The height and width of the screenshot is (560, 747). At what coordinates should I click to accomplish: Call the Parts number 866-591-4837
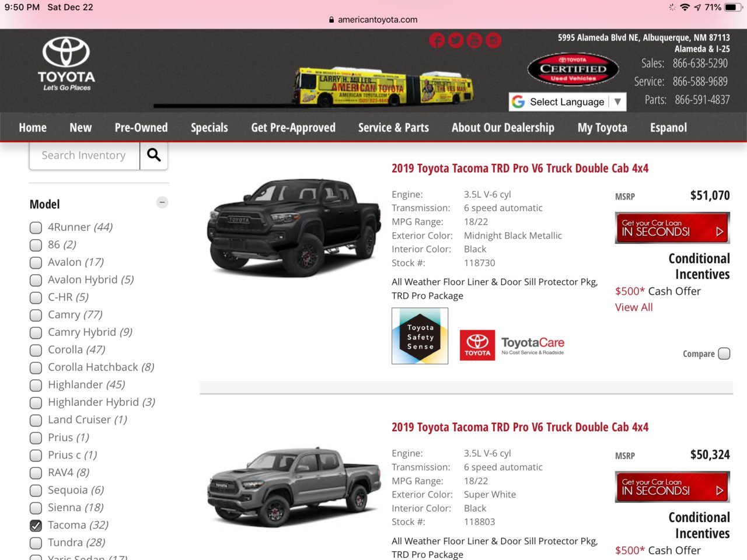(x=702, y=100)
